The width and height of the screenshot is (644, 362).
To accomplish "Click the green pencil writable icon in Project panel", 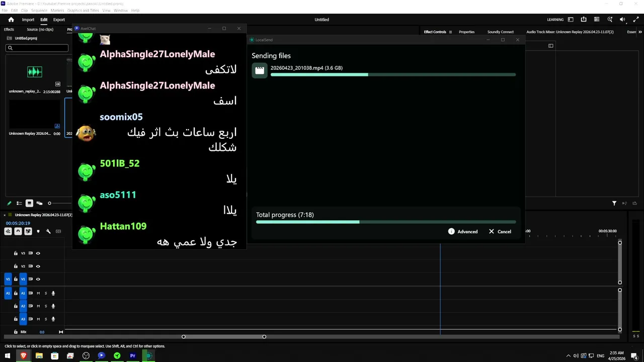I will (9, 203).
